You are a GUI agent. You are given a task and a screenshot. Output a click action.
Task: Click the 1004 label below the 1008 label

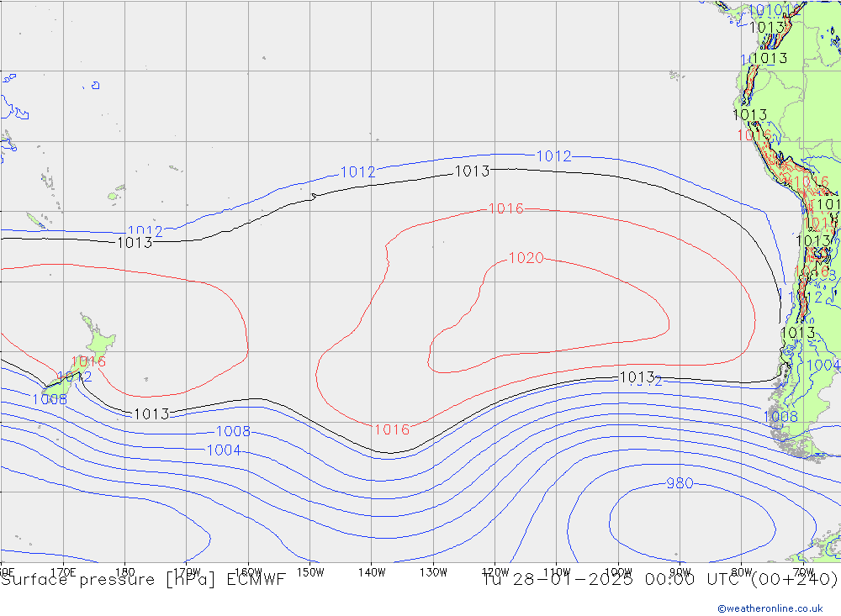tap(224, 450)
